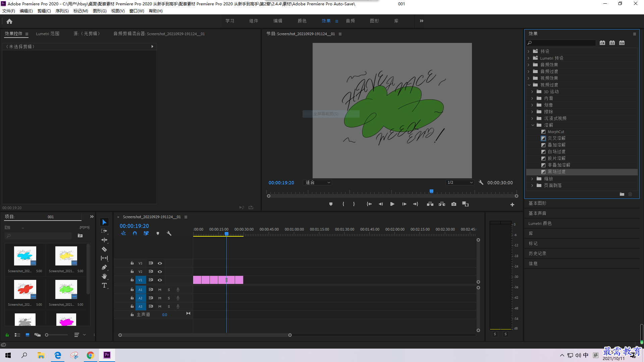644x362 pixels.
Task: Toggle V3 track output eye
Action: coord(160,263)
